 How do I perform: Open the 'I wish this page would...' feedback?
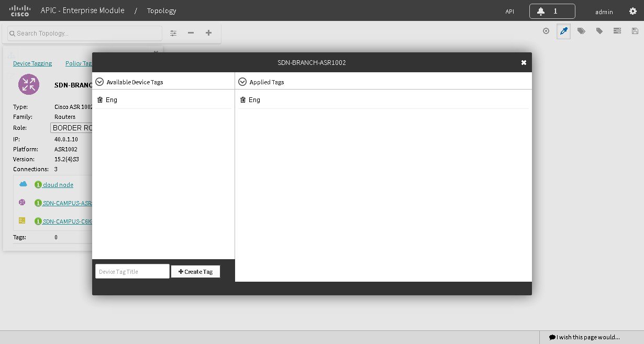click(x=584, y=337)
